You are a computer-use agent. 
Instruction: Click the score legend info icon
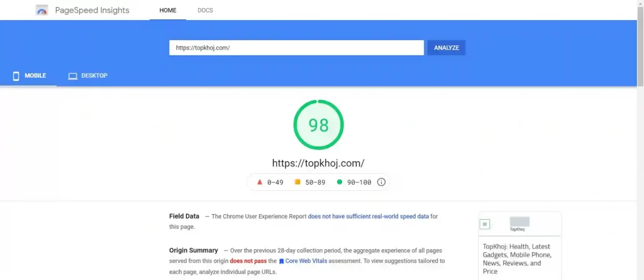pos(381,182)
